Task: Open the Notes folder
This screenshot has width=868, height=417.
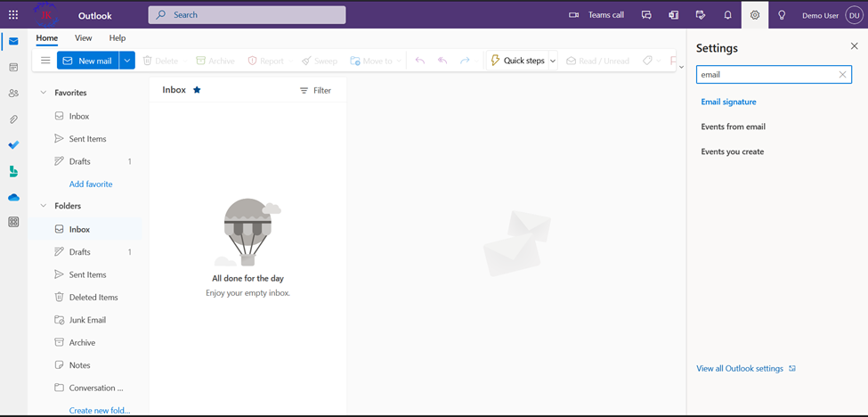Action: click(85, 365)
